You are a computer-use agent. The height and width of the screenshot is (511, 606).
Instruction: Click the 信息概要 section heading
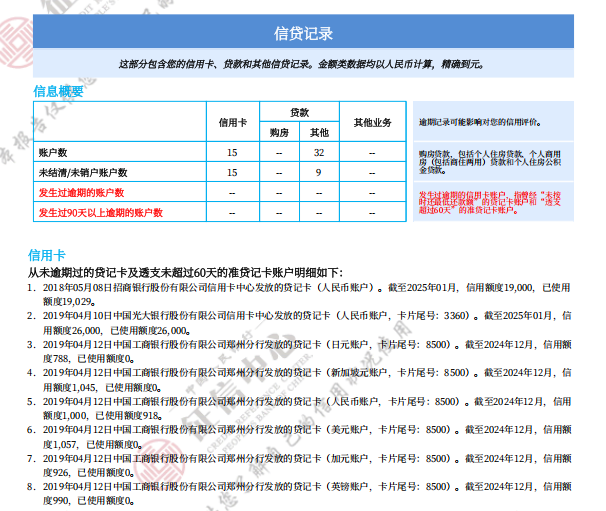click(x=58, y=91)
